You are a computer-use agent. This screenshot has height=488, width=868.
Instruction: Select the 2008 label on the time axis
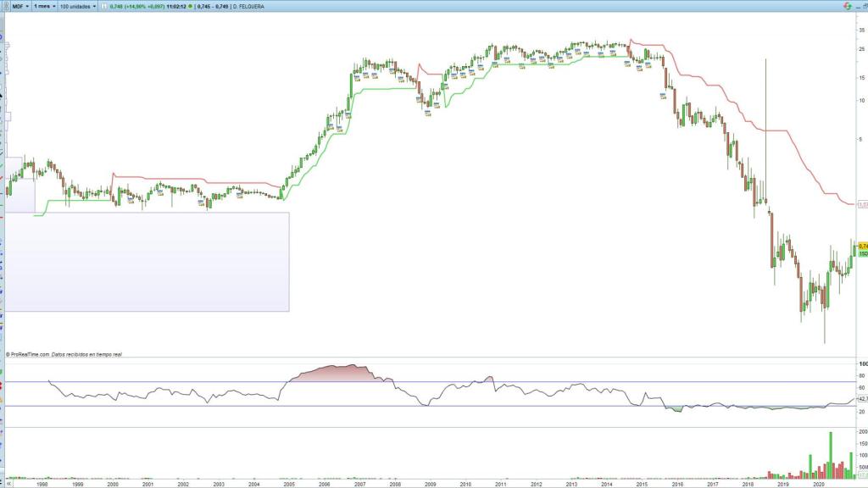click(x=395, y=483)
